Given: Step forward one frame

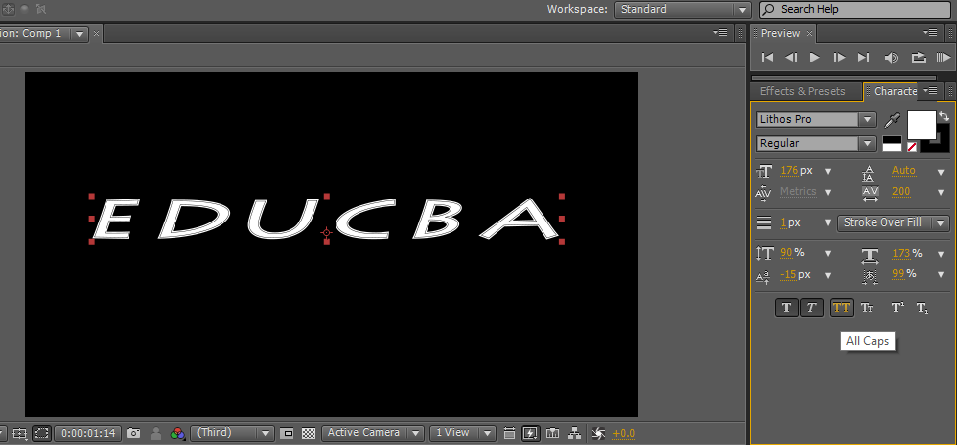Looking at the screenshot, I should 839,57.
